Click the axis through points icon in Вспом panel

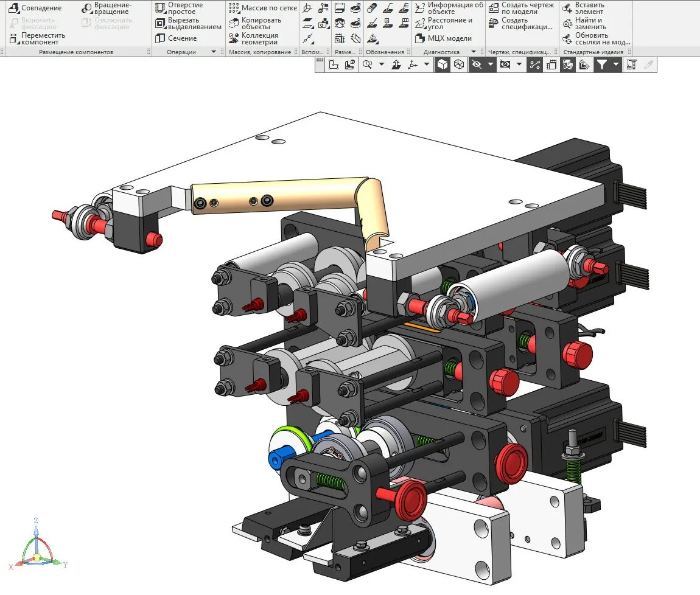tap(307, 39)
